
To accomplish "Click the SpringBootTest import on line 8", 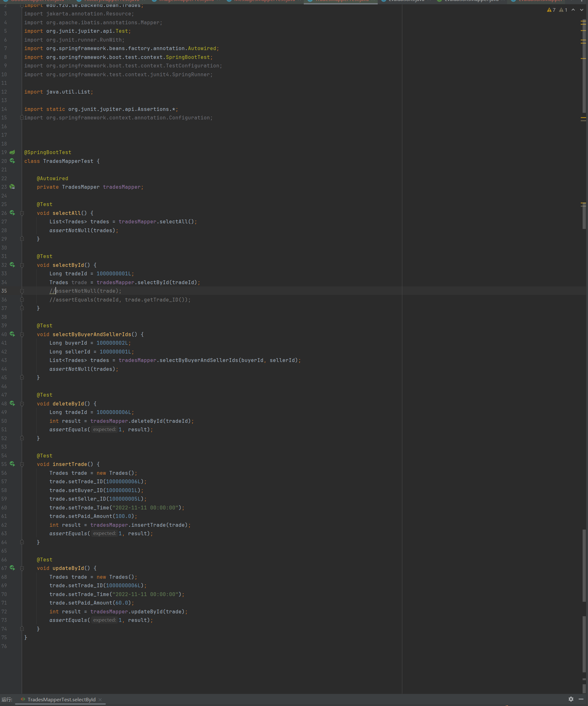I will point(118,57).
